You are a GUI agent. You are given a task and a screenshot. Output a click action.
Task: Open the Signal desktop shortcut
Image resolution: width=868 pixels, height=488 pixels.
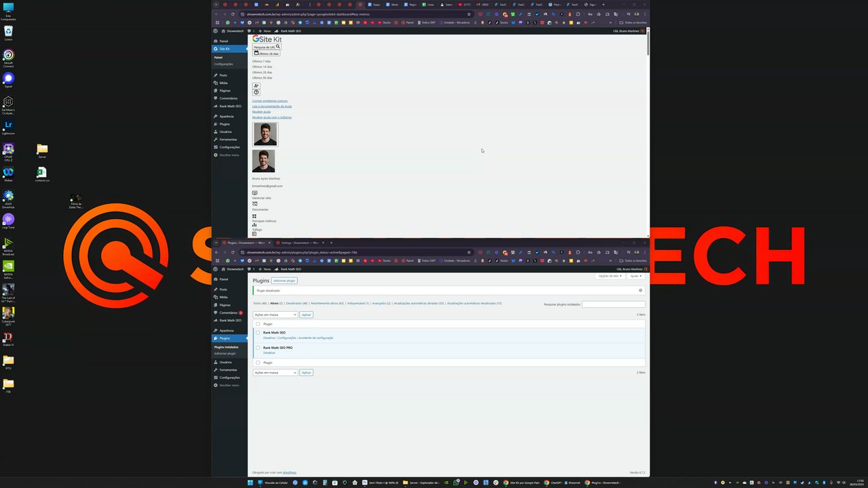pyautogui.click(x=8, y=80)
